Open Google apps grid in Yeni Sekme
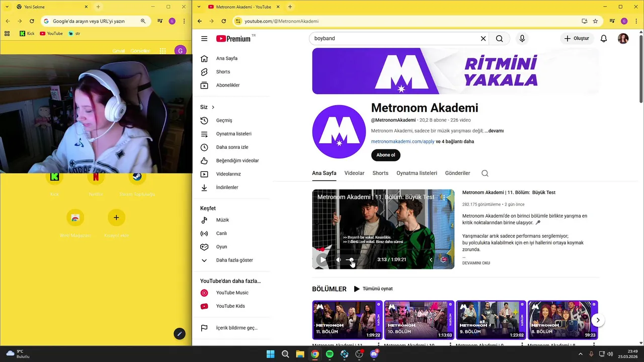 pyautogui.click(x=163, y=51)
